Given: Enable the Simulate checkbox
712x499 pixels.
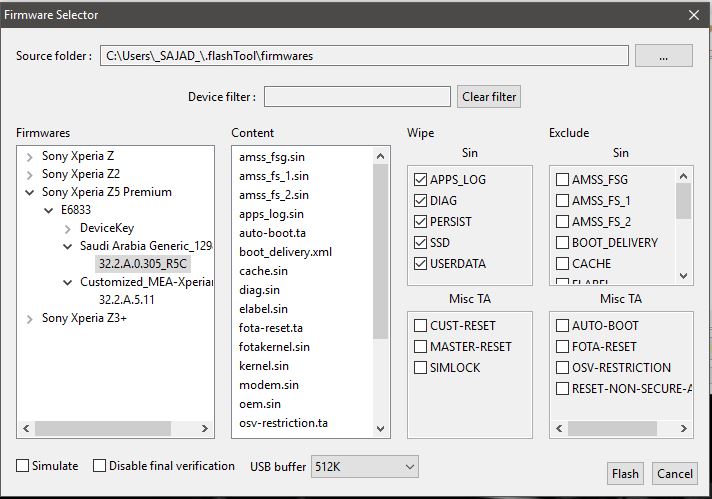Looking at the screenshot, I should click(x=22, y=466).
